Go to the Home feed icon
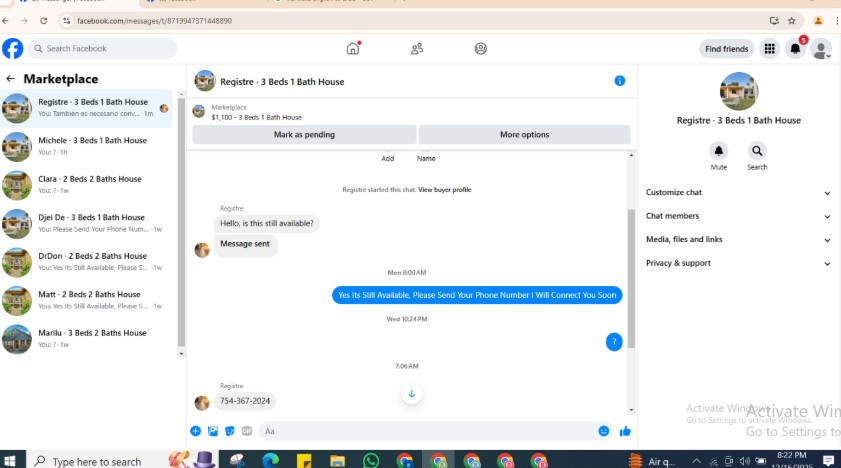Viewport: 841px width, 468px height. pos(353,48)
